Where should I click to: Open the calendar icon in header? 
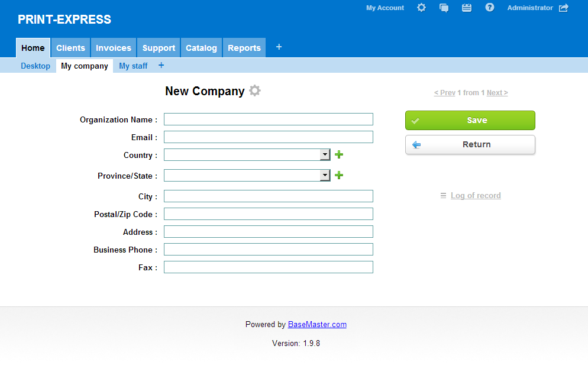467,8
